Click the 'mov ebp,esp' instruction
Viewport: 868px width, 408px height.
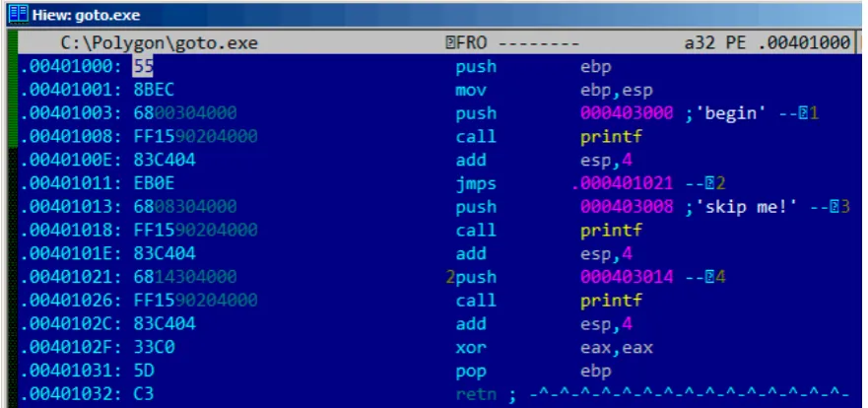tap(554, 91)
